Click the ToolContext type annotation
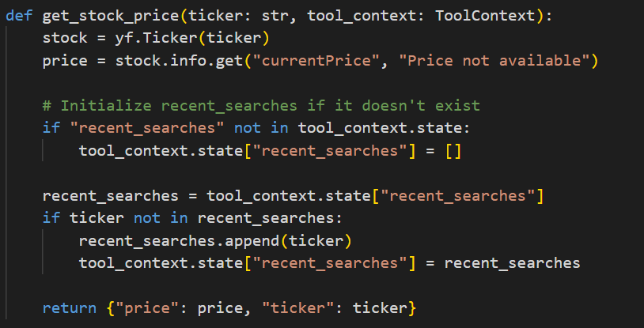The width and height of the screenshot is (644, 328). pos(485,16)
